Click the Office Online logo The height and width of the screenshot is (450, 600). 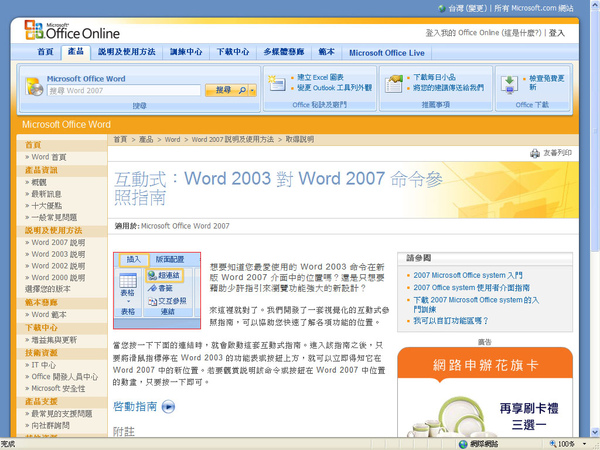coord(72,30)
